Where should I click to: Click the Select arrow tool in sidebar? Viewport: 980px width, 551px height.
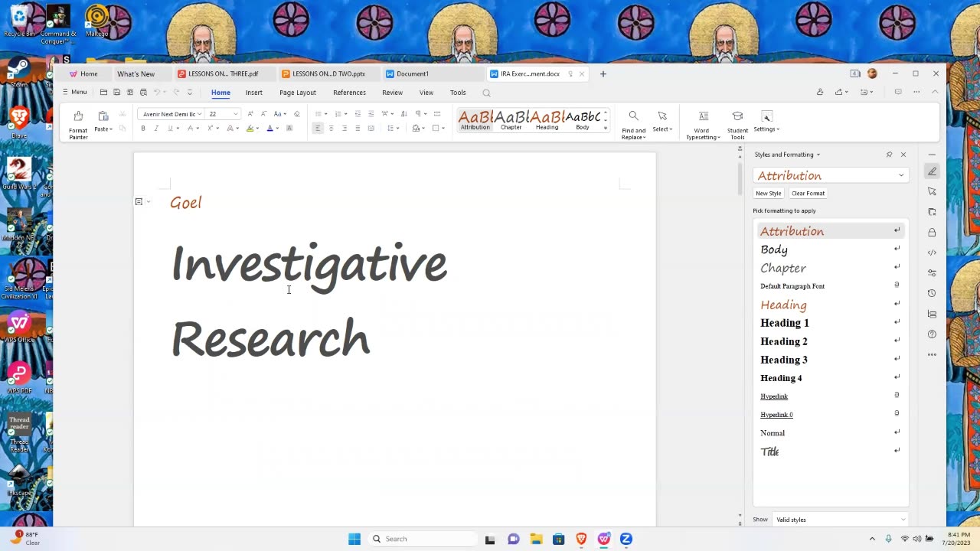[x=932, y=191]
